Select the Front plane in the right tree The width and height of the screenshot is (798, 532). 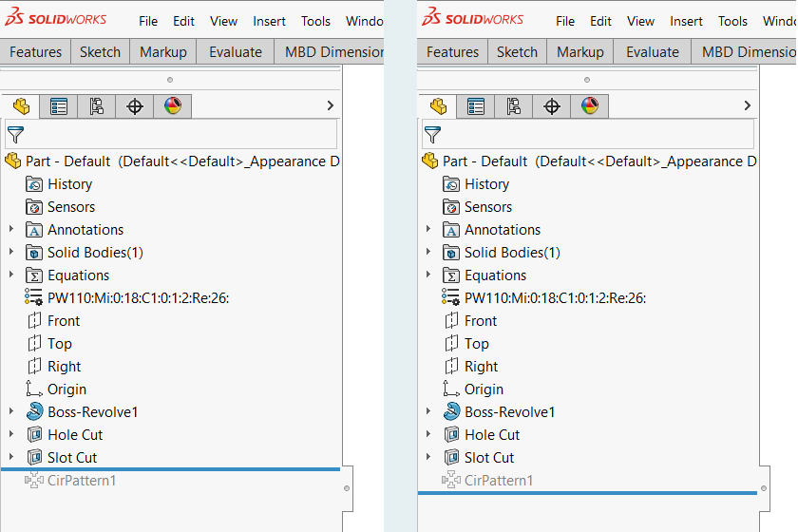click(x=480, y=321)
